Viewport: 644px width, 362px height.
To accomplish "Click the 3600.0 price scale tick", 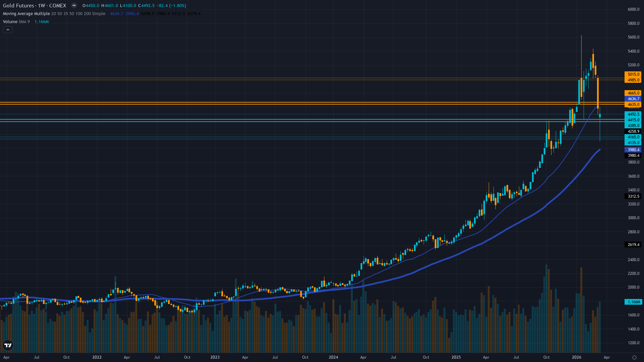I will coord(634,176).
